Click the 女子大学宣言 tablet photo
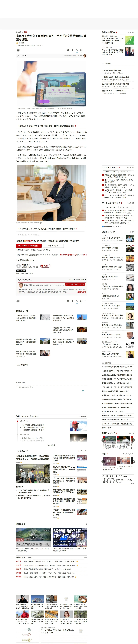 point(52,84)
